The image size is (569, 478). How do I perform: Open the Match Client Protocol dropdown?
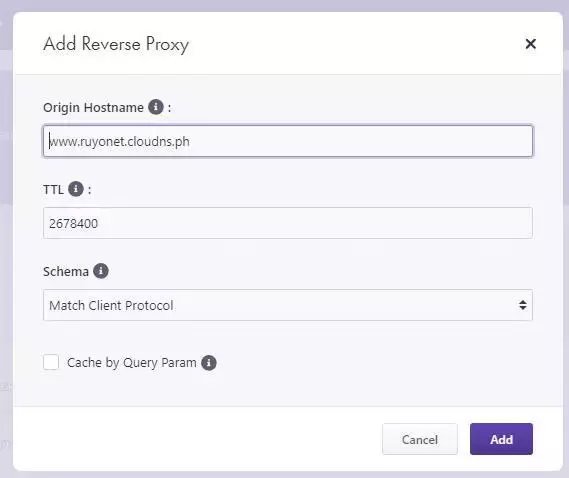click(288, 305)
